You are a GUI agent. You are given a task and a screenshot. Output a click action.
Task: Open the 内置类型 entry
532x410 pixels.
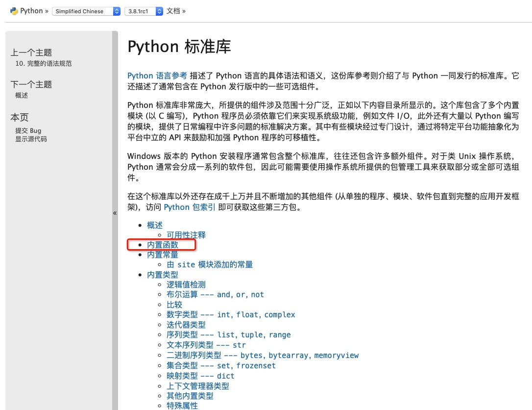click(x=163, y=275)
